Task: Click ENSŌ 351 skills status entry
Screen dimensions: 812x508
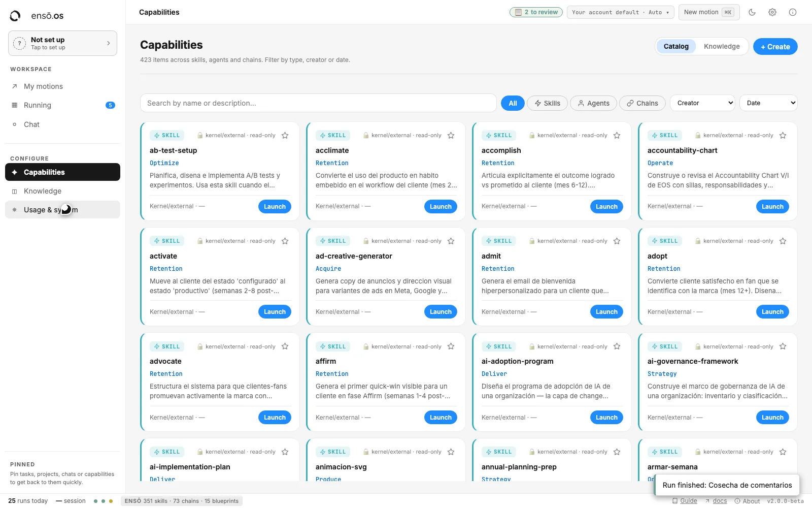Action: (182, 501)
